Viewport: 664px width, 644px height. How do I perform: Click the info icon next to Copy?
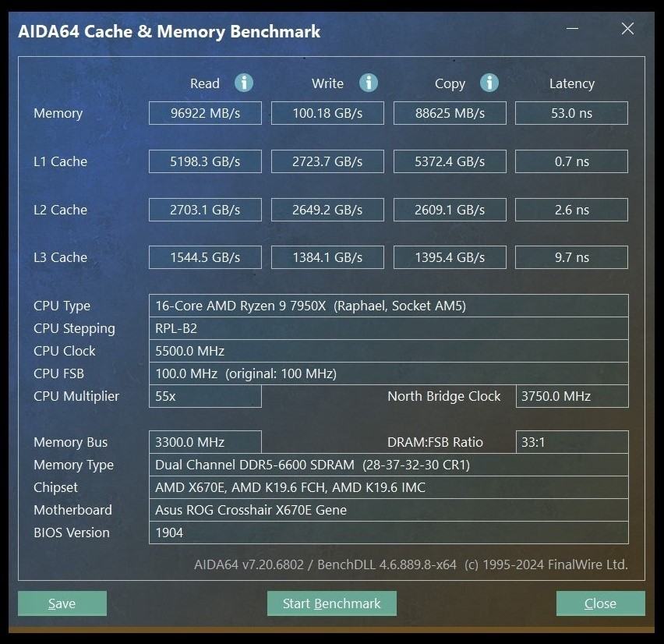click(x=489, y=83)
